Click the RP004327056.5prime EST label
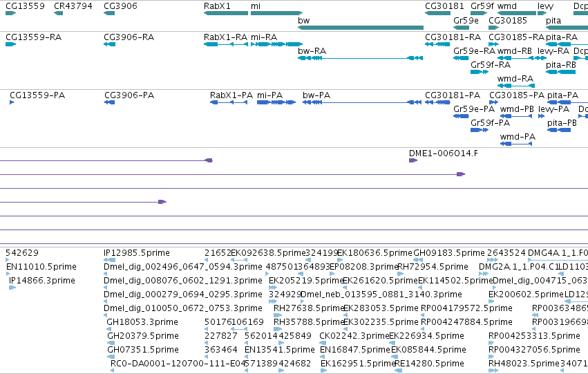Screen dimensions: 588x374 click(534, 350)
